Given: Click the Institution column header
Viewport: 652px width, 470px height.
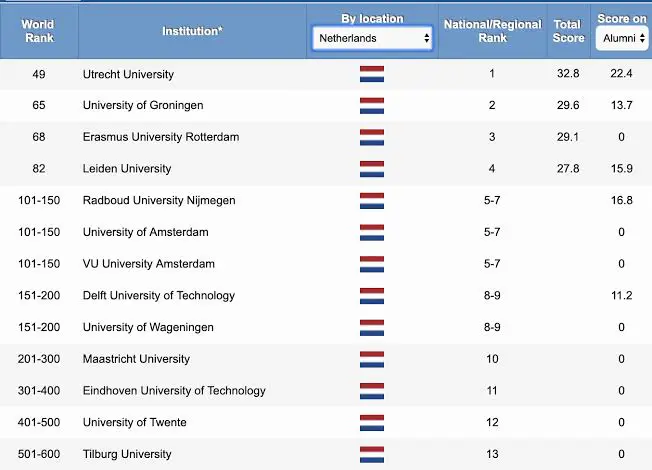Looking at the screenshot, I should tap(193, 31).
